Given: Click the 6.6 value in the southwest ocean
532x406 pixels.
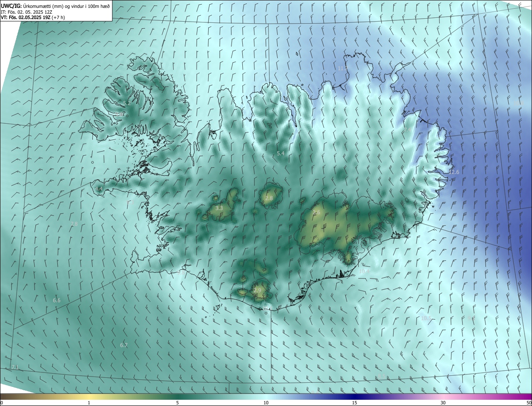Looking at the screenshot, I should click(x=57, y=300).
